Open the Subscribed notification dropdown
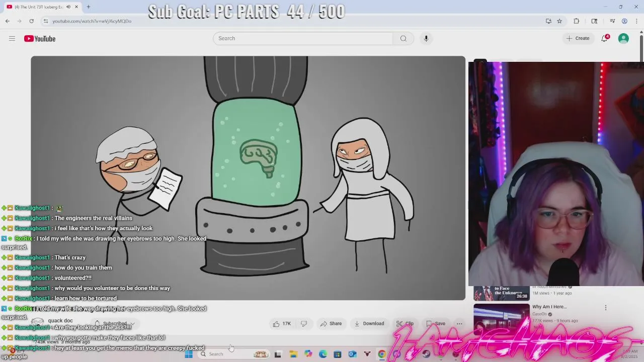This screenshot has height=362, width=644. pyautogui.click(x=115, y=324)
